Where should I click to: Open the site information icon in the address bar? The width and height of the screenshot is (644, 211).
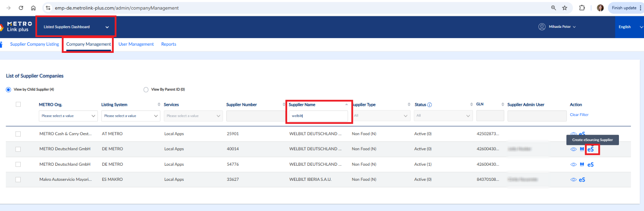48,8
